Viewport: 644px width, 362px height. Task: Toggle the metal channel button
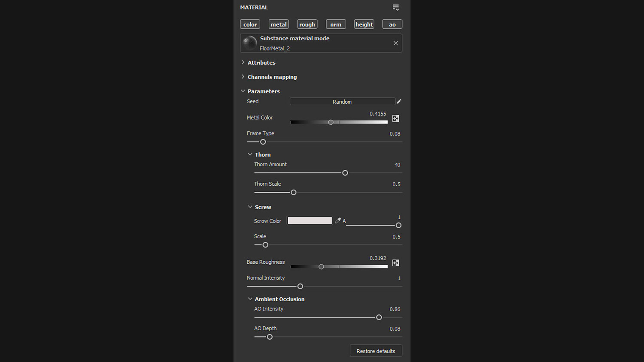(279, 24)
